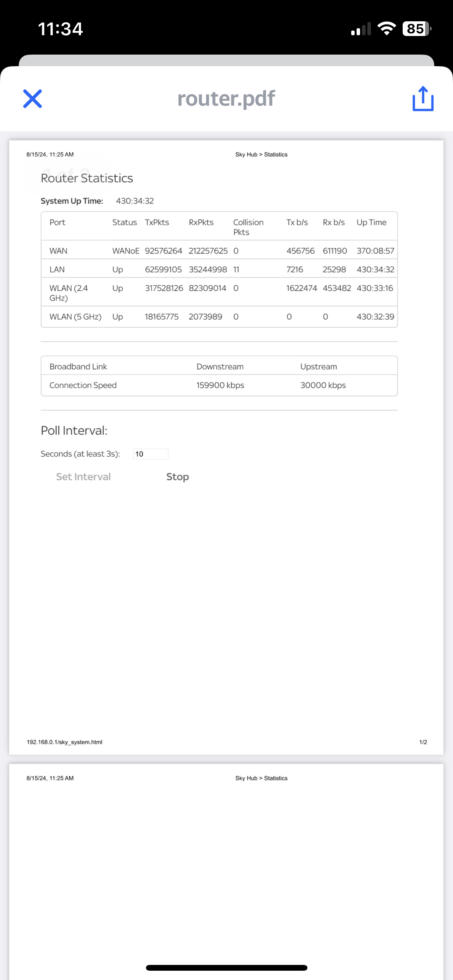Click the poll interval seconds field
Screen dimensions: 453x980
[x=151, y=454]
